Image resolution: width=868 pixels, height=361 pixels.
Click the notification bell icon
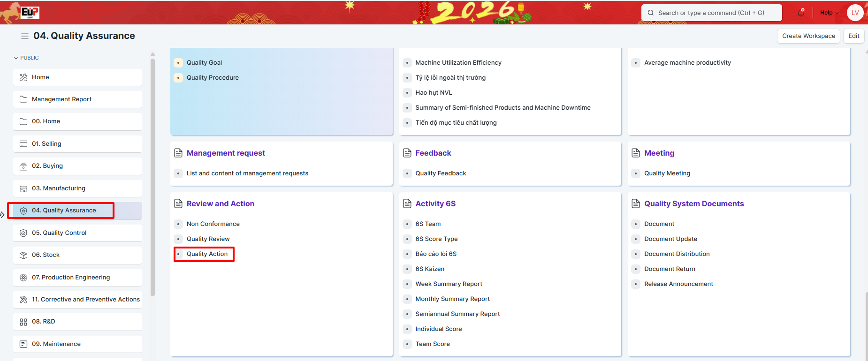[x=800, y=13]
